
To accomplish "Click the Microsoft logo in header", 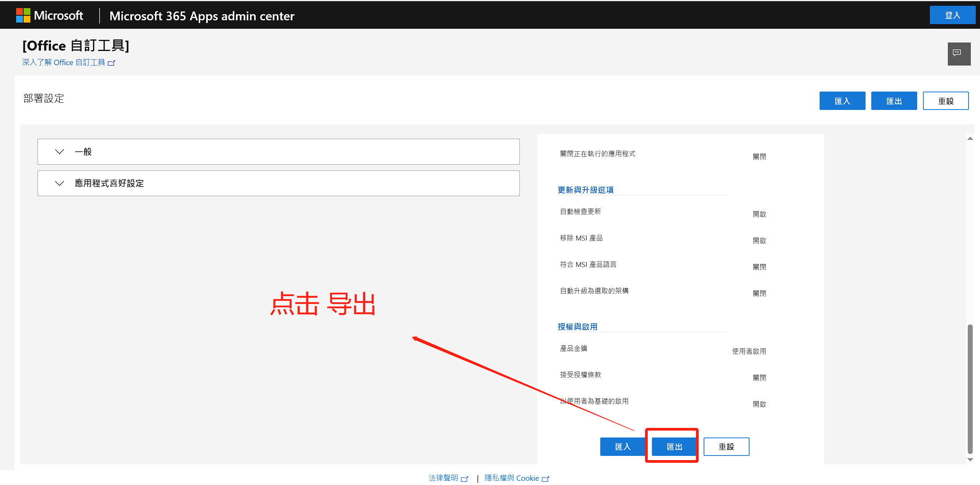I will pyautogui.click(x=49, y=16).
